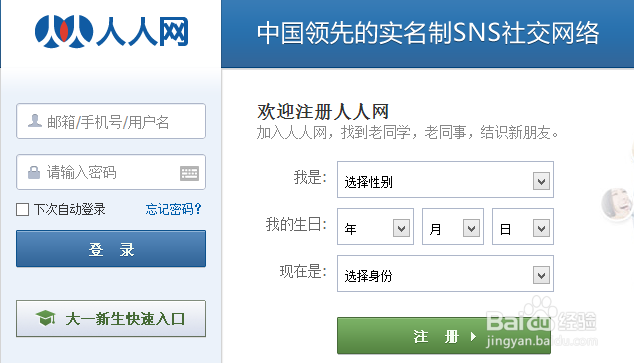Click the blue 登录 login button
The image size is (634, 363).
coord(111,249)
